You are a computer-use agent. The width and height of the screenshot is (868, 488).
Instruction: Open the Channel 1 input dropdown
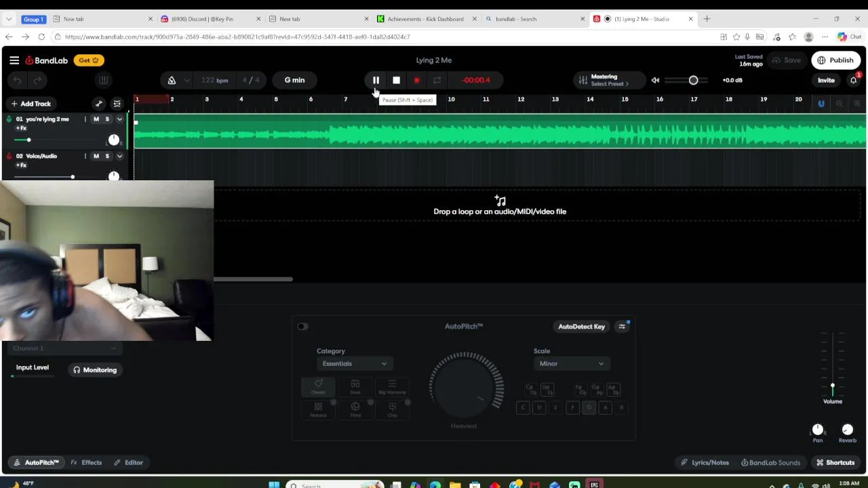(64, 348)
